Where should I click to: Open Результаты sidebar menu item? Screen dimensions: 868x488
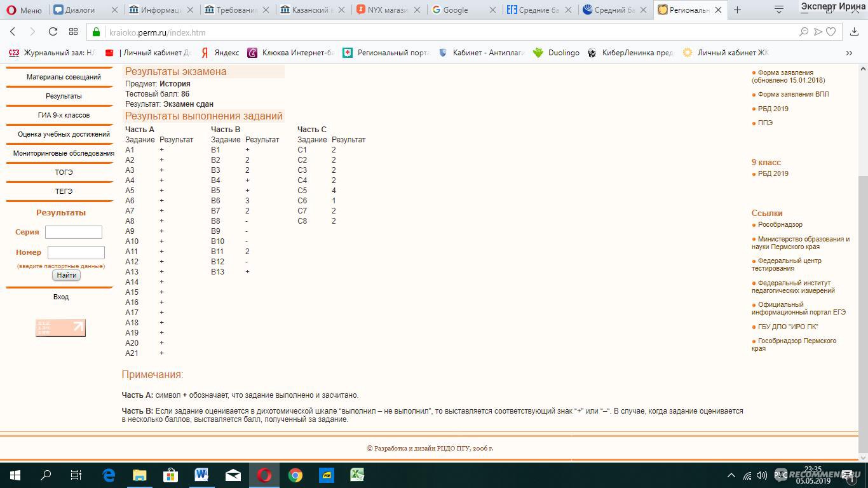pos(64,96)
